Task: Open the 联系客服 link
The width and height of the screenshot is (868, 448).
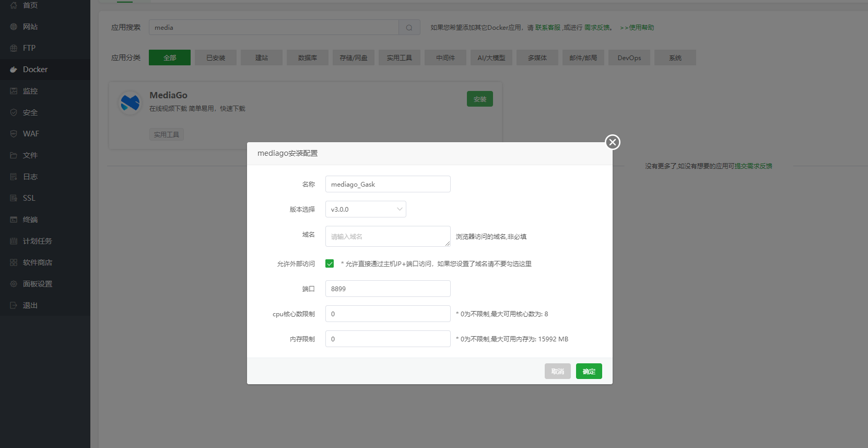Action: 548,27
